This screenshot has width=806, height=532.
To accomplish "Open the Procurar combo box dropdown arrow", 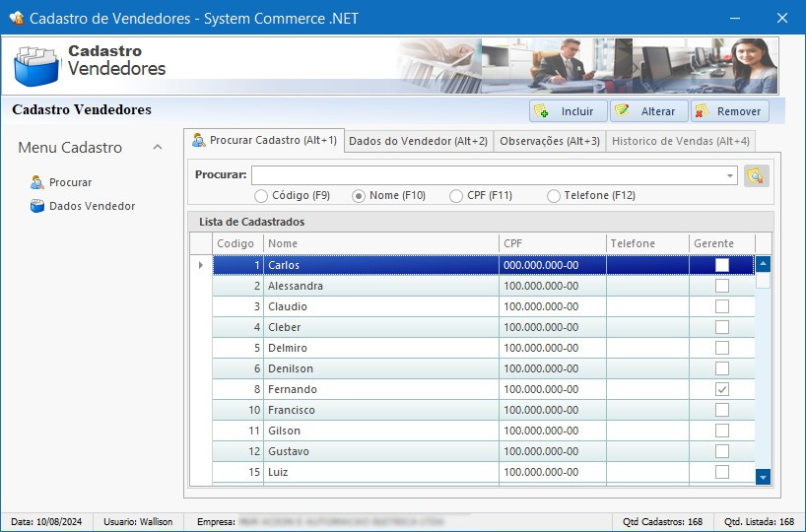I will click(x=729, y=175).
